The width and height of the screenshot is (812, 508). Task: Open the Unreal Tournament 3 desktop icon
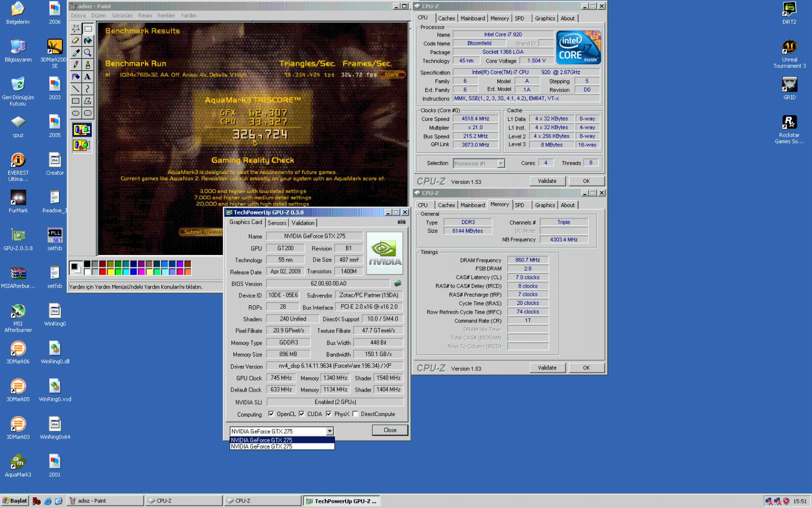click(790, 54)
